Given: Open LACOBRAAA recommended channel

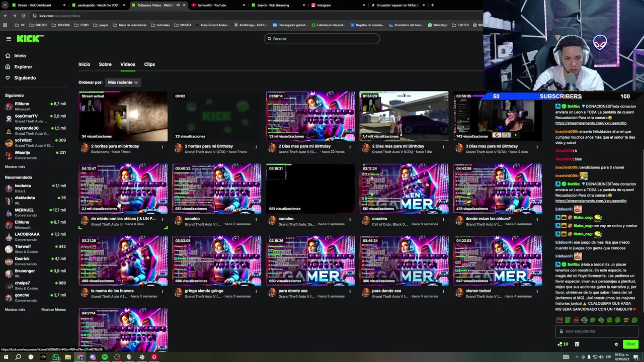Looking at the screenshot, I should tap(35, 236).
